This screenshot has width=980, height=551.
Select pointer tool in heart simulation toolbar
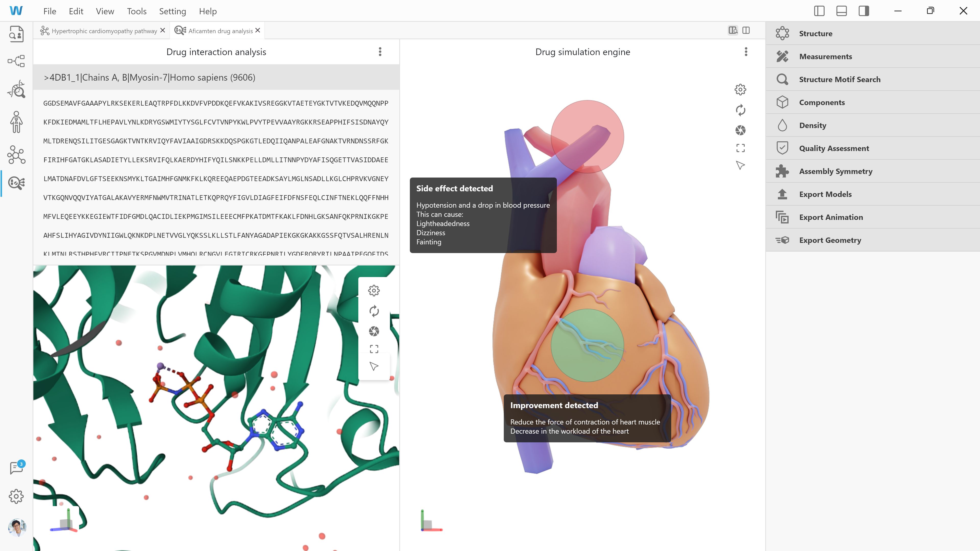pos(740,165)
